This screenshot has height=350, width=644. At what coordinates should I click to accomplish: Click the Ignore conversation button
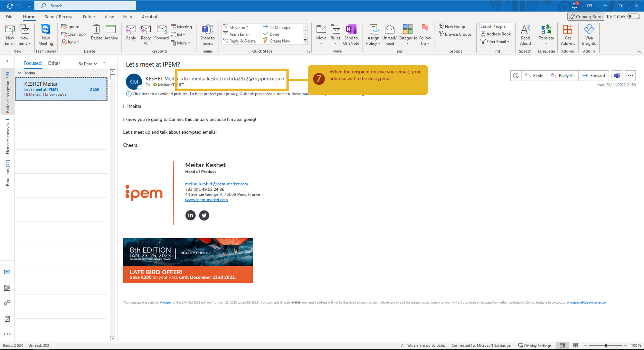(70, 27)
